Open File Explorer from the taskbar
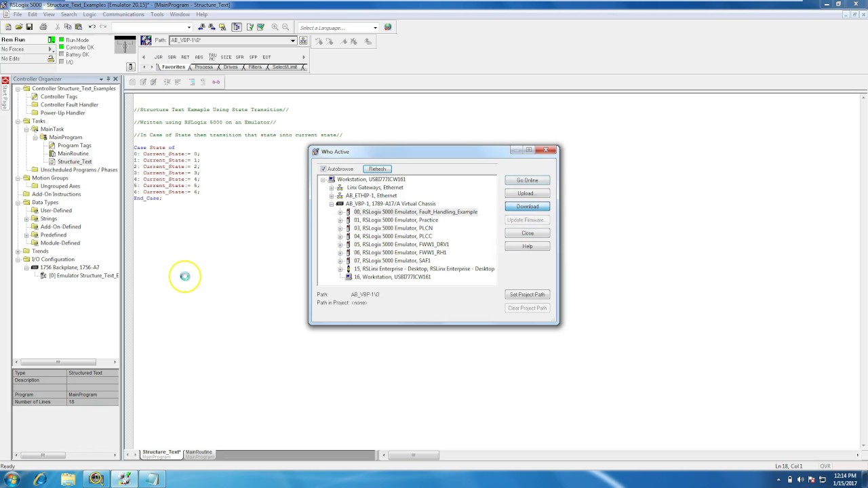 tap(68, 479)
